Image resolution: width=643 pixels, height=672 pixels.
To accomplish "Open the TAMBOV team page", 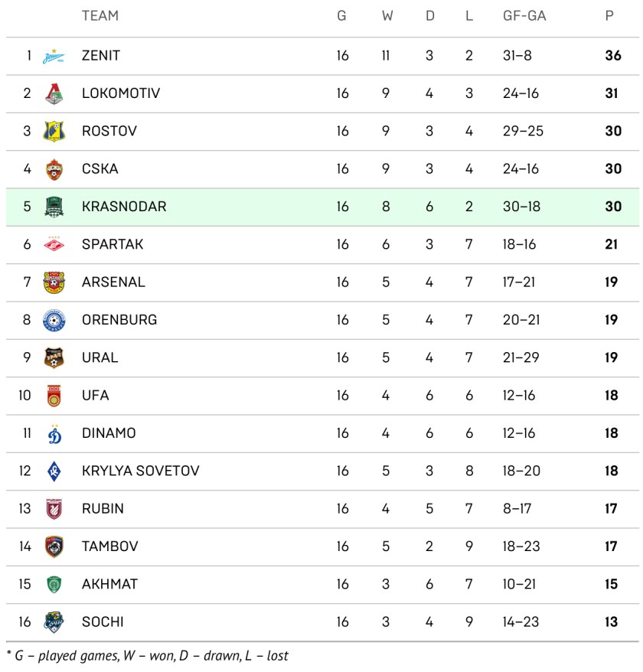I will [109, 546].
